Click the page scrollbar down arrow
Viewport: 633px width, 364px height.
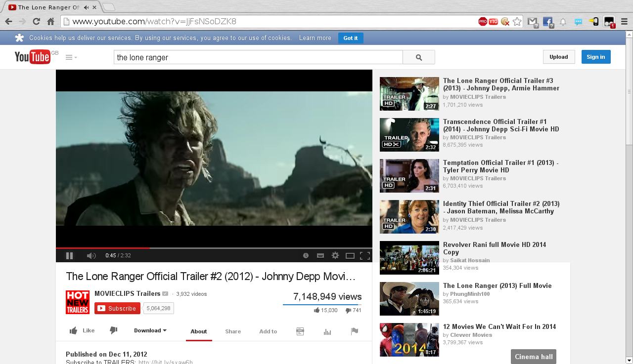coord(629,360)
